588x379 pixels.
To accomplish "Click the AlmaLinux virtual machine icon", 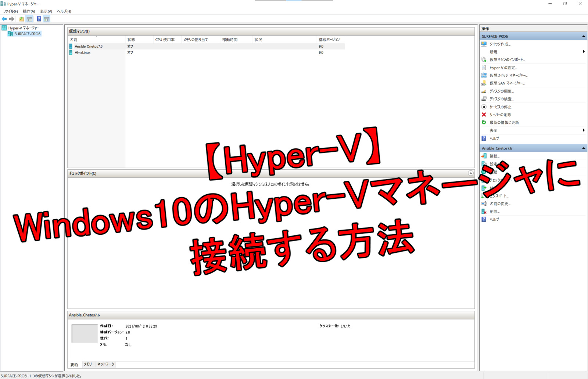I will point(71,53).
